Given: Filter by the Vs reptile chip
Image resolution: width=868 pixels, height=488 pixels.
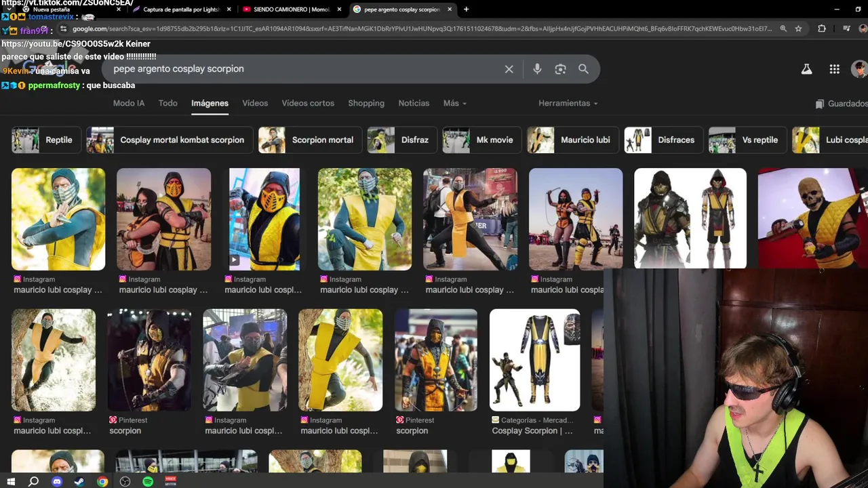Looking at the screenshot, I should pyautogui.click(x=747, y=140).
